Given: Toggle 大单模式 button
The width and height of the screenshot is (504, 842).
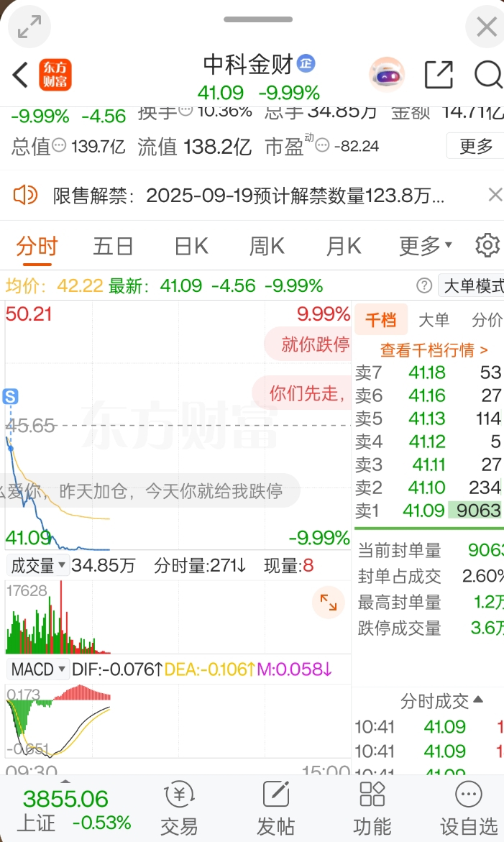Looking at the screenshot, I should tap(471, 285).
